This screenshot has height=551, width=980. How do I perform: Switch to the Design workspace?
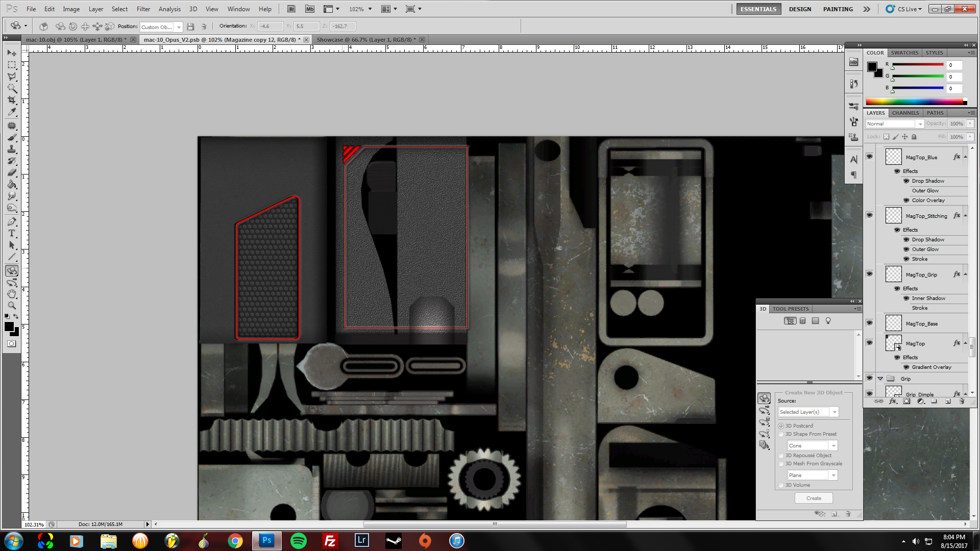799,9
